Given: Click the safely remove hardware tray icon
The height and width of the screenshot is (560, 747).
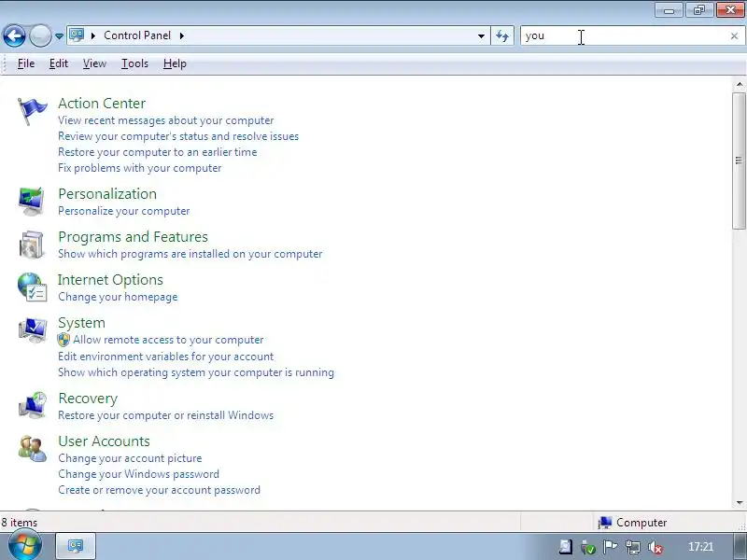Looking at the screenshot, I should [x=588, y=548].
